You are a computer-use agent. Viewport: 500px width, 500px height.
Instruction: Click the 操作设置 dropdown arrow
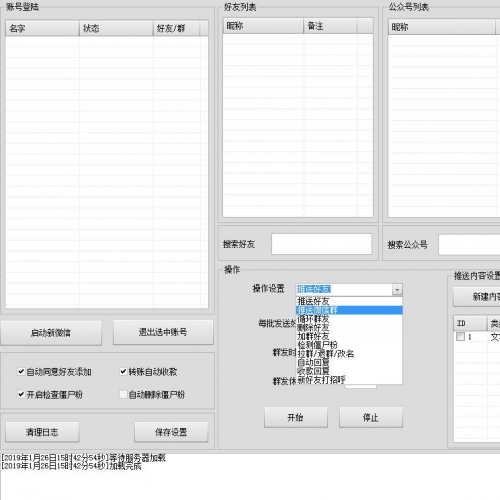[397, 289]
